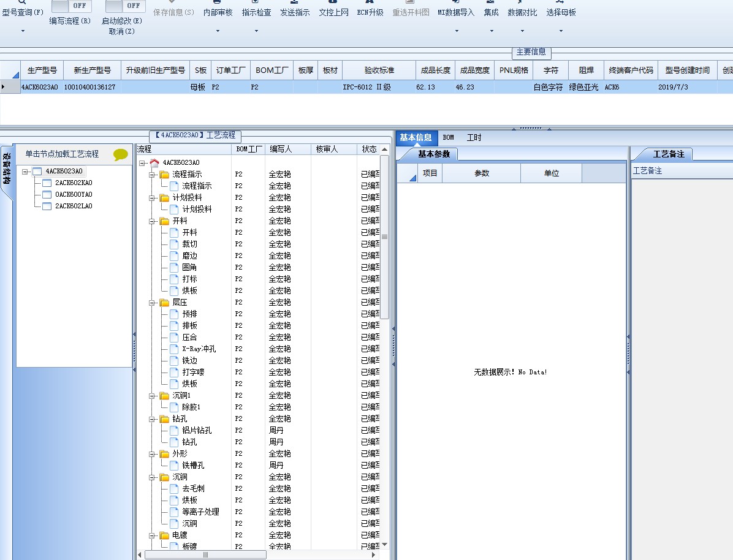Viewport: 733px width, 560px height.
Task: Click the document icon next to 打字唛
Action: coord(174,372)
